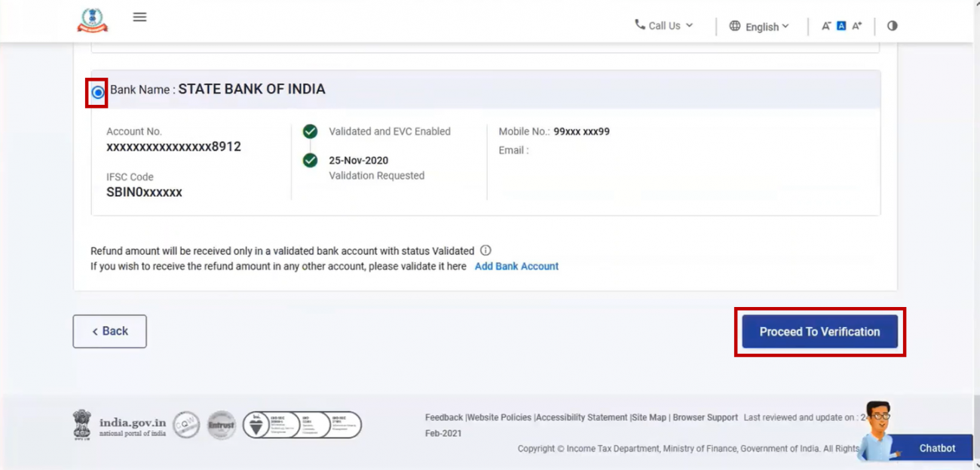Click the info icon about refund amount
Screen dimensions: 980x470
pos(486,250)
